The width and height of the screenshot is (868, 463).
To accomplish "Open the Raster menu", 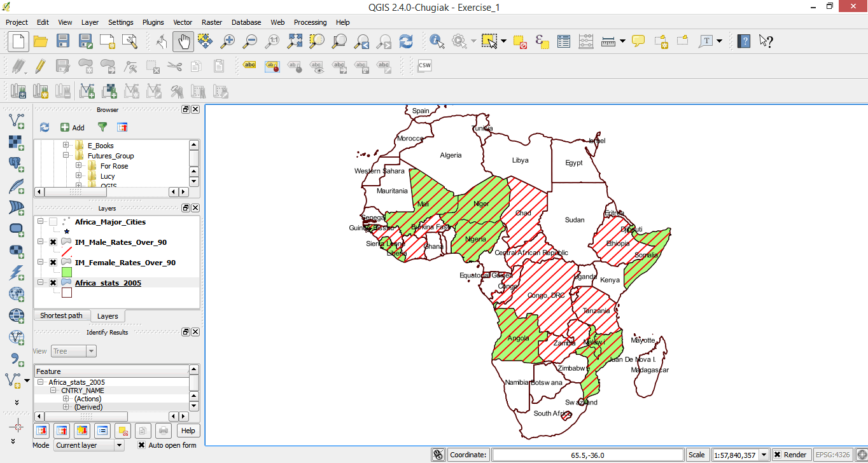I will point(212,22).
